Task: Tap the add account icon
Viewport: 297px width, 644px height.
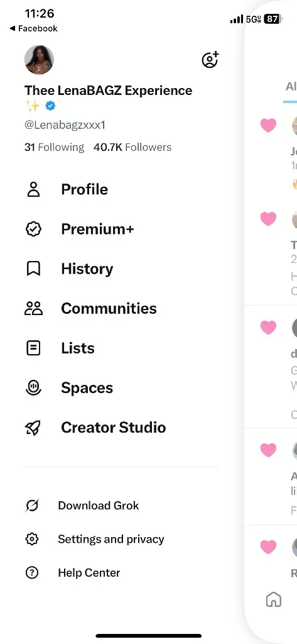Action: click(x=210, y=60)
